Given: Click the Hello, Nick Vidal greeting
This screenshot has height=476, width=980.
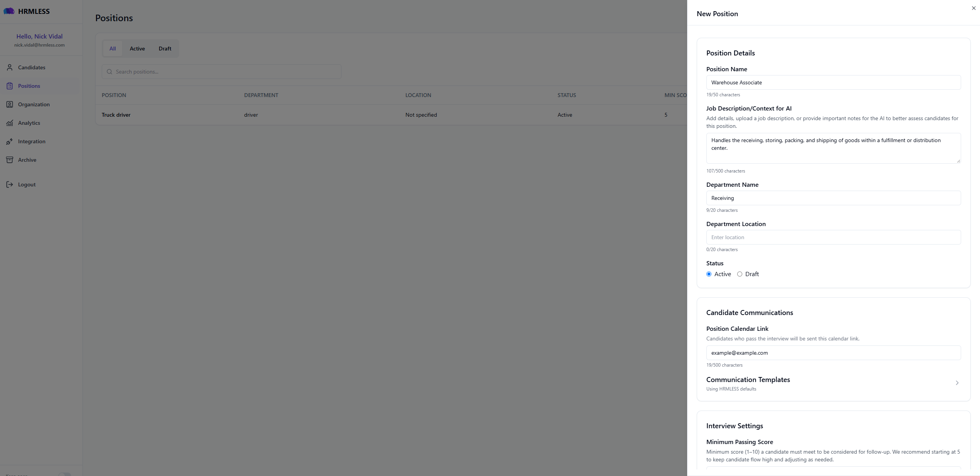Looking at the screenshot, I should coord(39,36).
